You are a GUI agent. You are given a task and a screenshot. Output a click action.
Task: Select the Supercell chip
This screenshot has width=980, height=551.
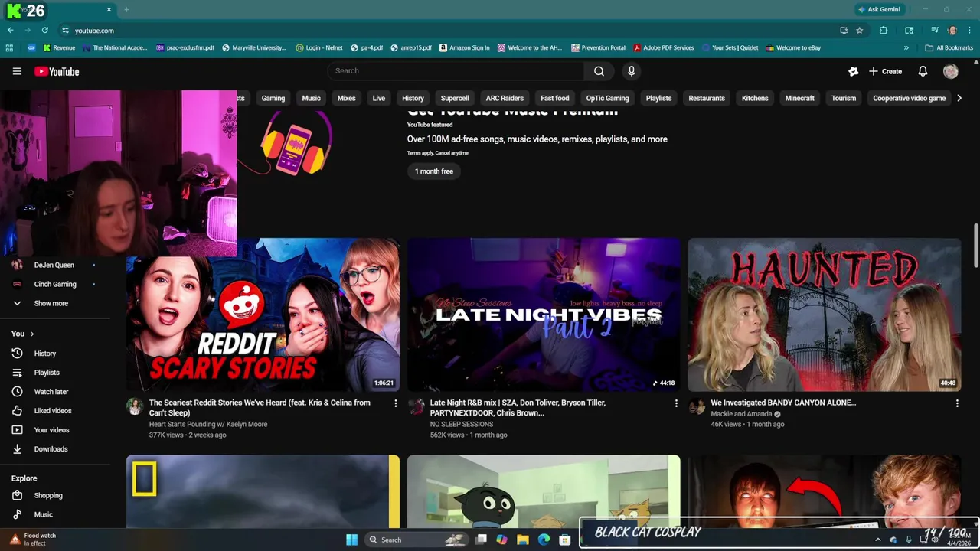click(x=455, y=98)
